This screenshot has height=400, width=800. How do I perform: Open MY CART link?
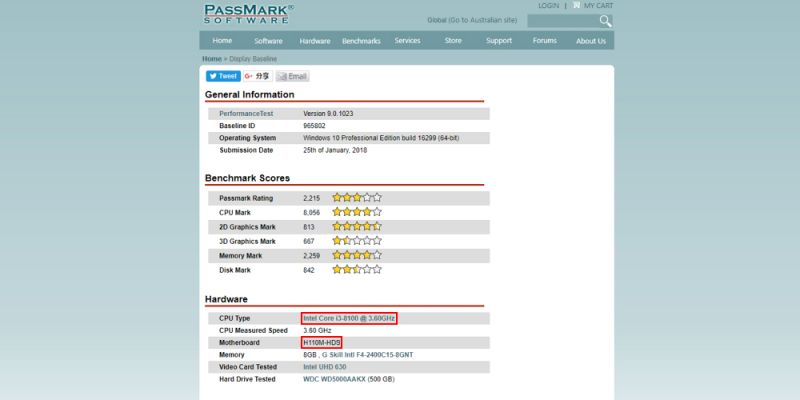(598, 6)
